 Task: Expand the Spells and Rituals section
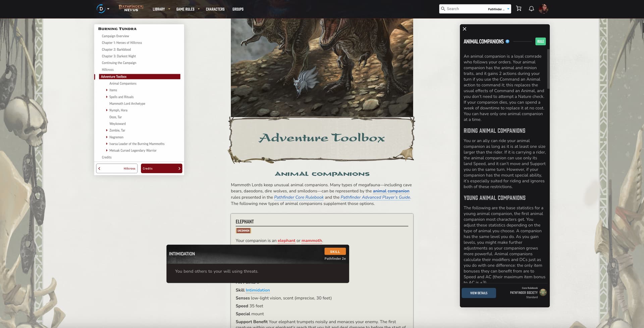pos(107,97)
